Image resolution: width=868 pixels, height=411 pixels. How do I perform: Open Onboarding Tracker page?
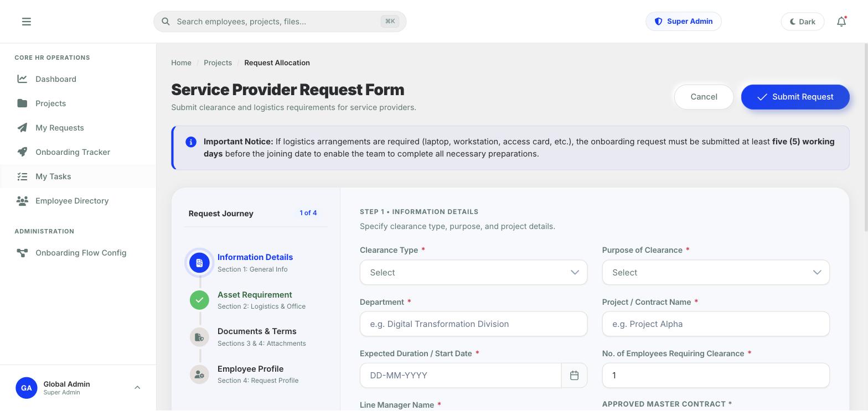(x=78, y=152)
